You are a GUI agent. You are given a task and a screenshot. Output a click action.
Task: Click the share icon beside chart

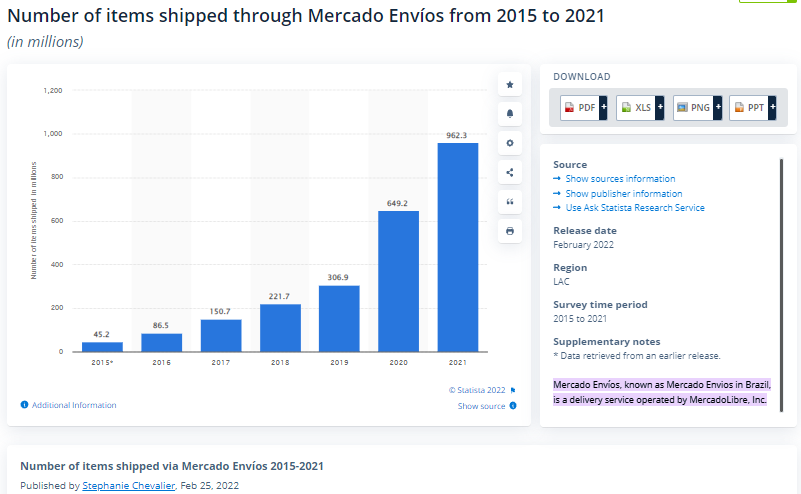(510, 172)
